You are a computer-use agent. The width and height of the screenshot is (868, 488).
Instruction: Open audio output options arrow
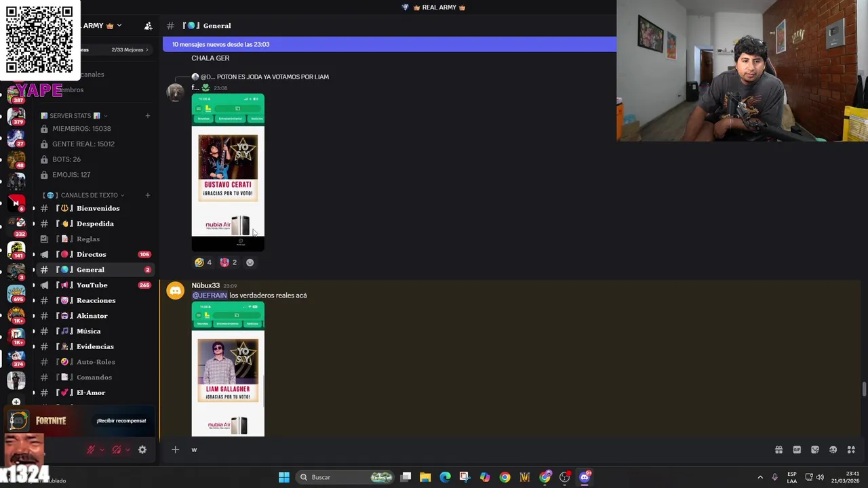click(x=127, y=449)
